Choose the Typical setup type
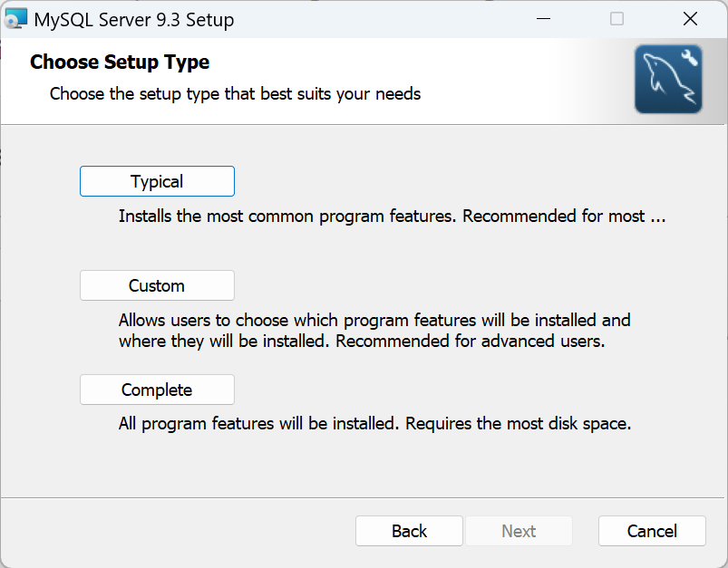This screenshot has height=568, width=728. coord(157,181)
